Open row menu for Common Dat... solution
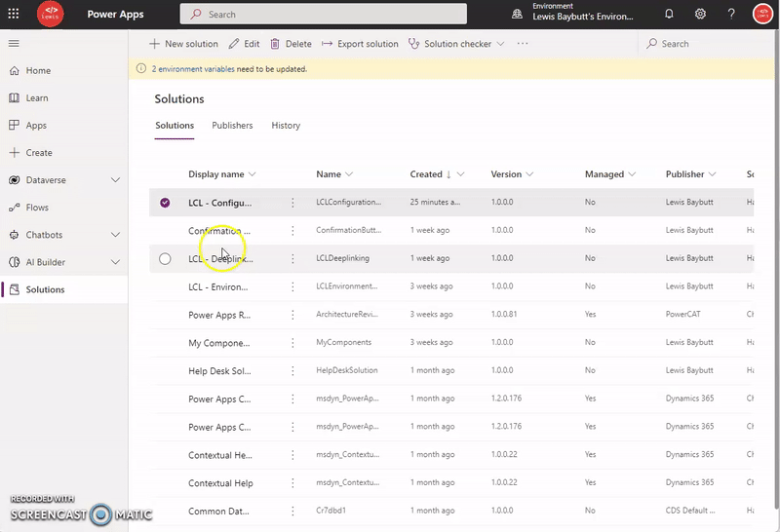 [292, 511]
